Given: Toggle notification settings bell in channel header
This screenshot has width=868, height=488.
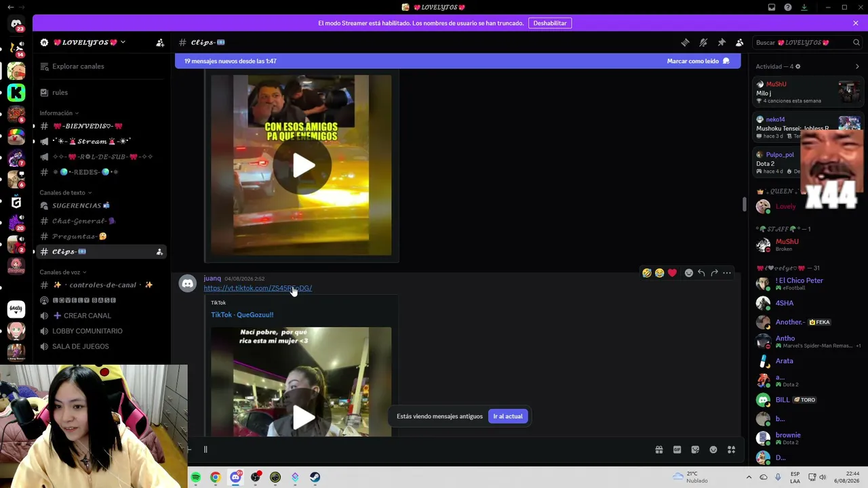Looking at the screenshot, I should [703, 42].
